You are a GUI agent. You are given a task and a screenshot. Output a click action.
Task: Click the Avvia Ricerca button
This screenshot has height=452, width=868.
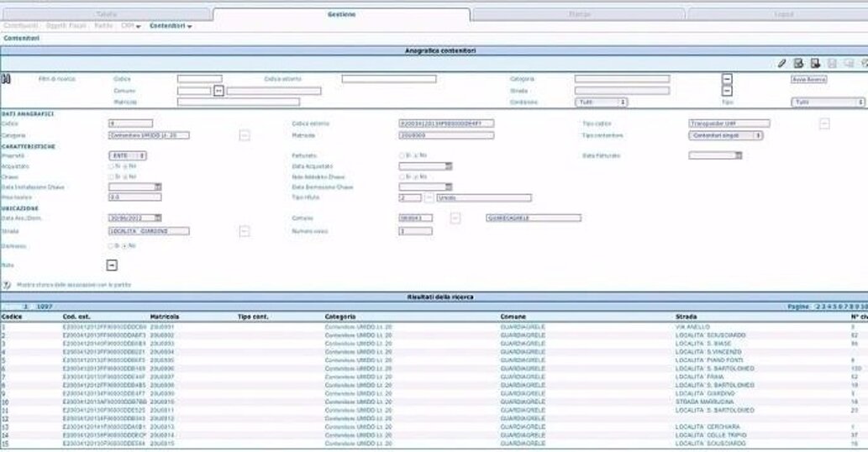[x=809, y=80]
